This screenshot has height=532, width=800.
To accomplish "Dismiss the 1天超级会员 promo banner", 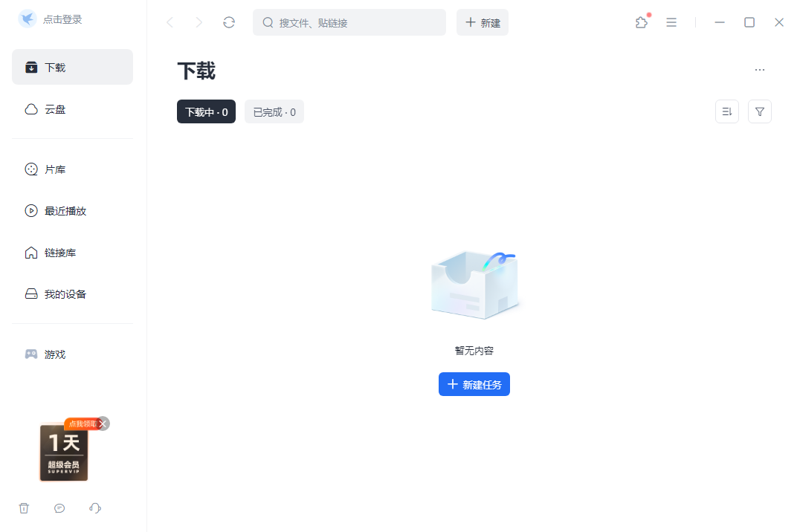I will 102,424.
